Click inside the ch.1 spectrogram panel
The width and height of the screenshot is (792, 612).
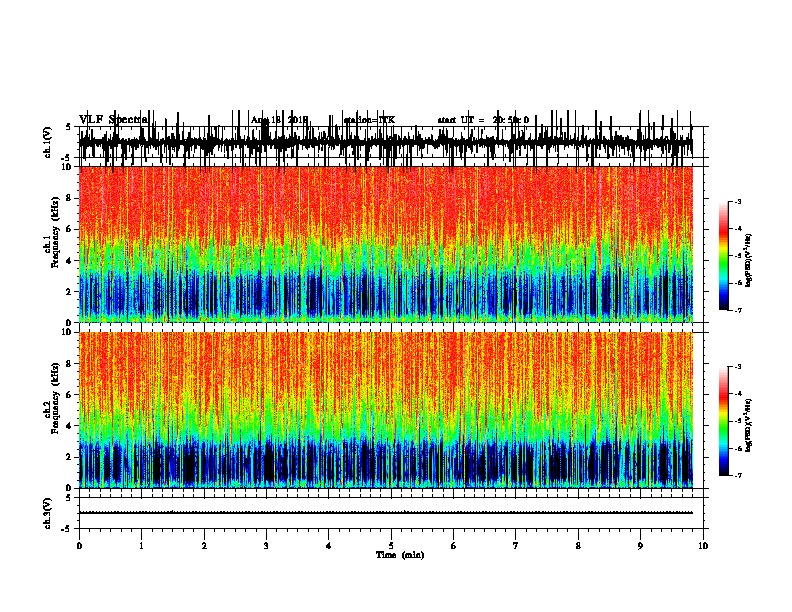click(x=386, y=244)
